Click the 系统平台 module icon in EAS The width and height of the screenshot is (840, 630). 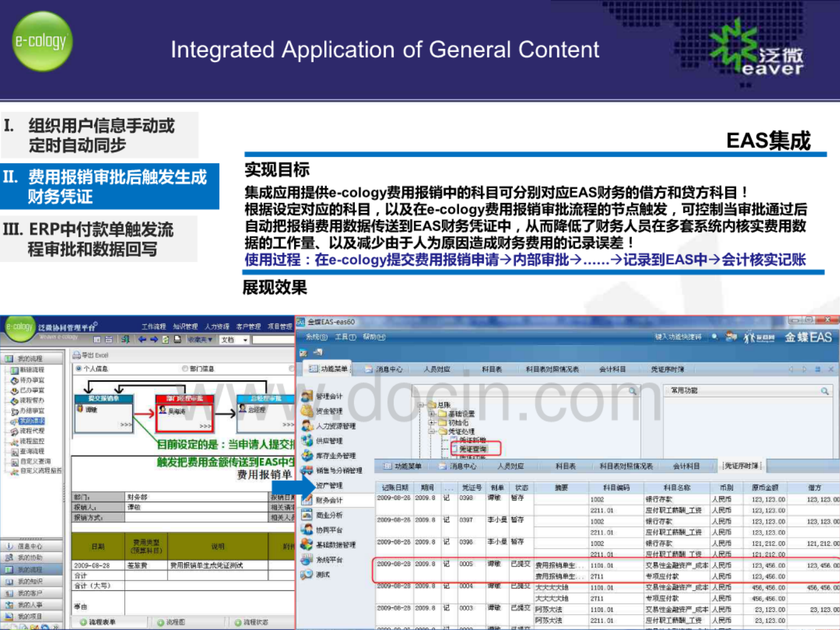(307, 560)
